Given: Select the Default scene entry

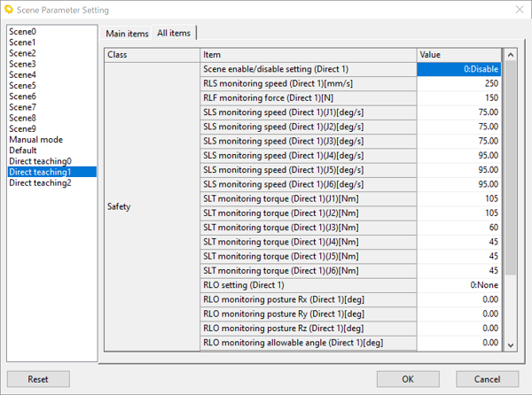Looking at the screenshot, I should tap(23, 151).
